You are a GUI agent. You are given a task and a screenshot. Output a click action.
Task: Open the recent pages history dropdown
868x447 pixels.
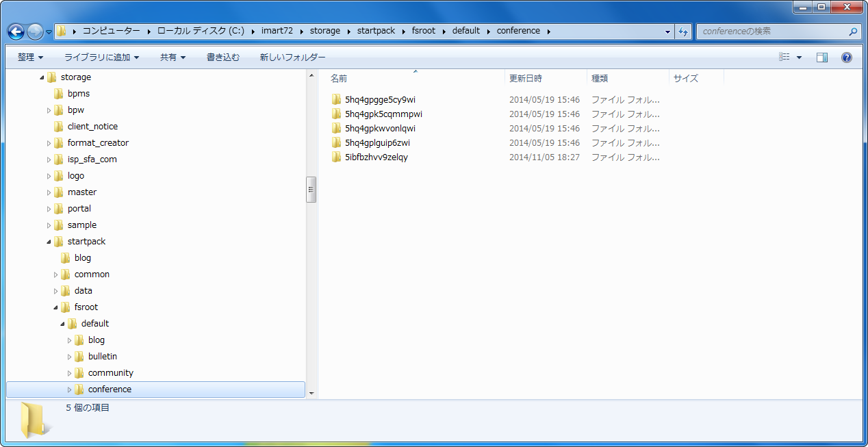(49, 31)
